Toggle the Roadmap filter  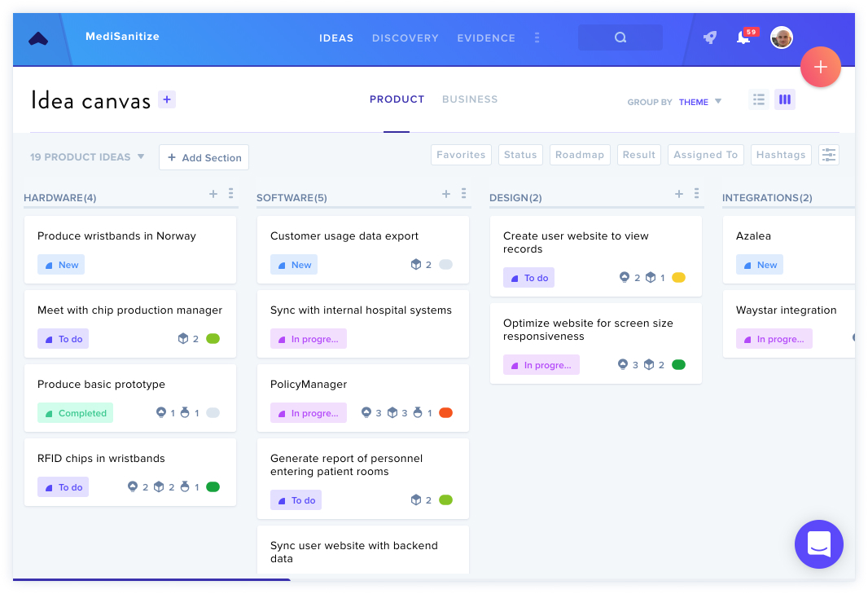[x=580, y=155]
